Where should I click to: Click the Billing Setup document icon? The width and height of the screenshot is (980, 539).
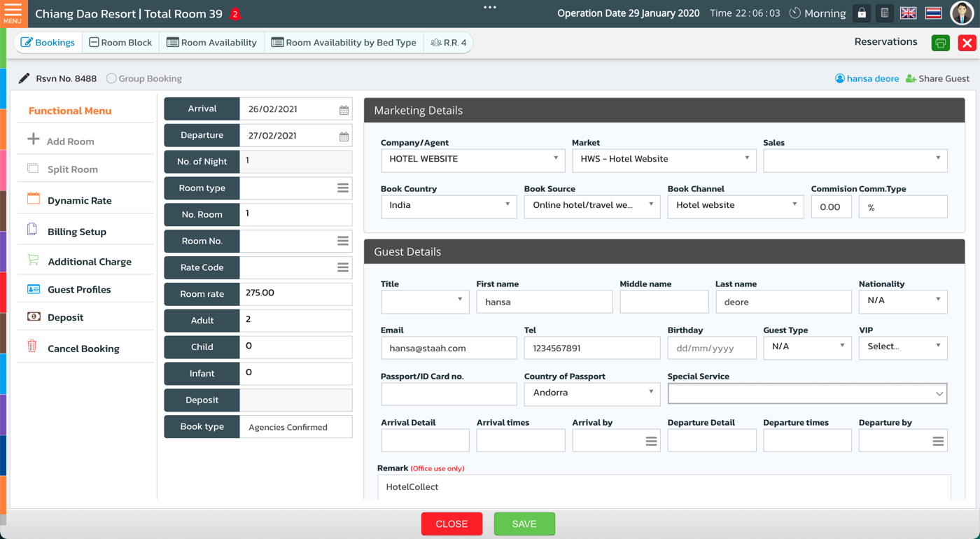(32, 229)
